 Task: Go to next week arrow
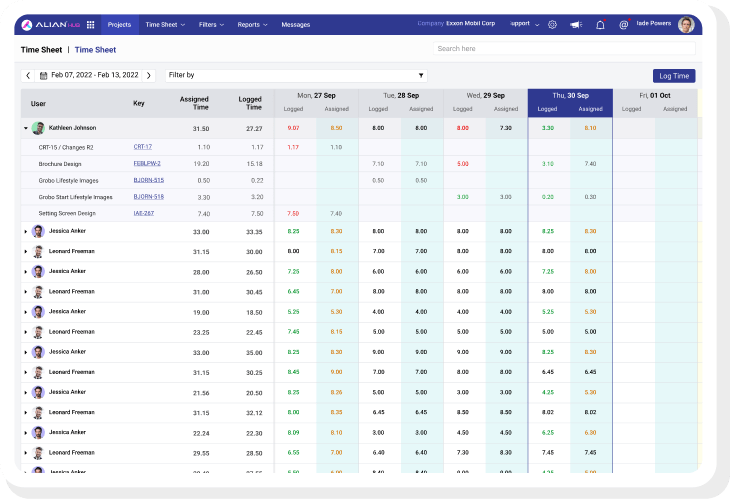pos(149,75)
